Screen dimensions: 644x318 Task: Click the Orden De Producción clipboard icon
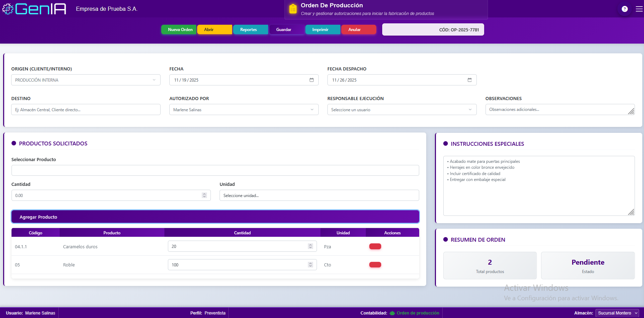click(x=293, y=9)
